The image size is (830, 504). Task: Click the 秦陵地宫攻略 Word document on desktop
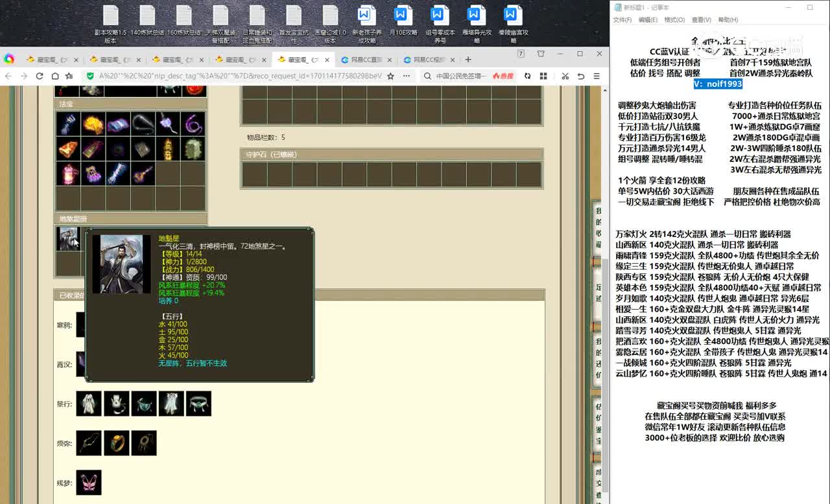pos(513,24)
